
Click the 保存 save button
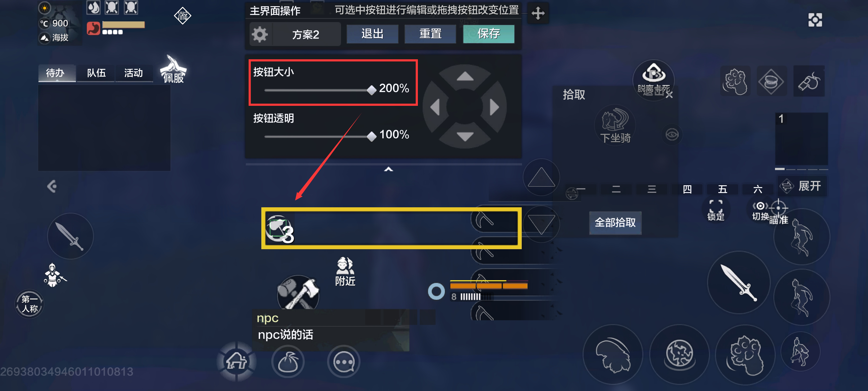point(488,34)
